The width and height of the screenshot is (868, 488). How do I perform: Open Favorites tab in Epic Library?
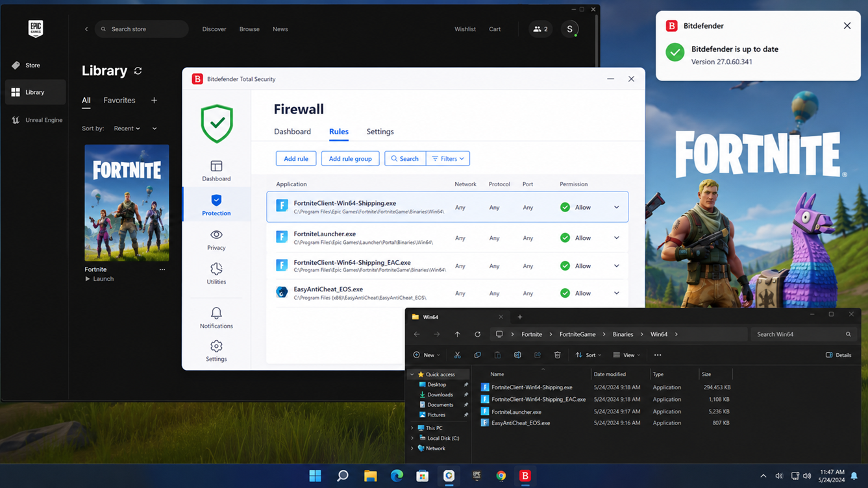[x=119, y=101]
